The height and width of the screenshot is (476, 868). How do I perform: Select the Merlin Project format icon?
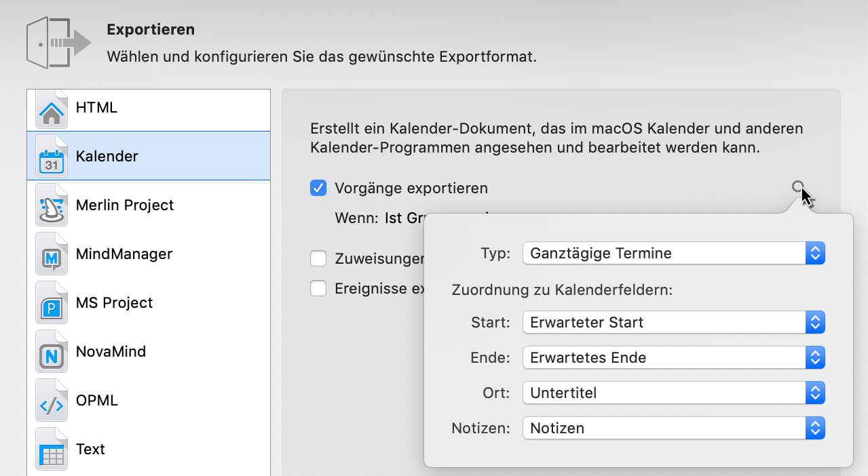pyautogui.click(x=51, y=205)
